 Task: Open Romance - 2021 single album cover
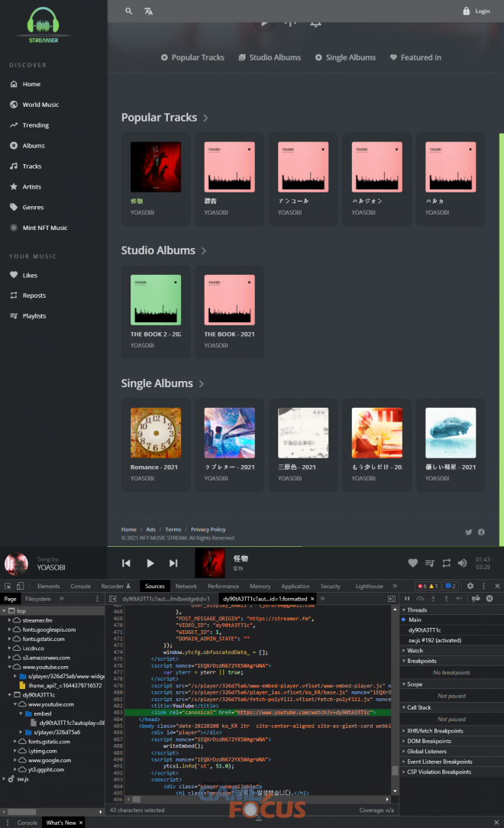pyautogui.click(x=156, y=432)
